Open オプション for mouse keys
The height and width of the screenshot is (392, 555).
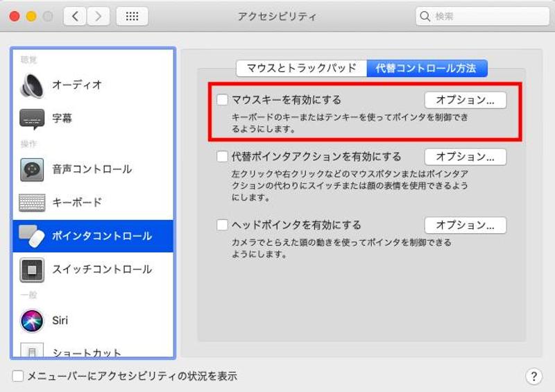coord(465,100)
